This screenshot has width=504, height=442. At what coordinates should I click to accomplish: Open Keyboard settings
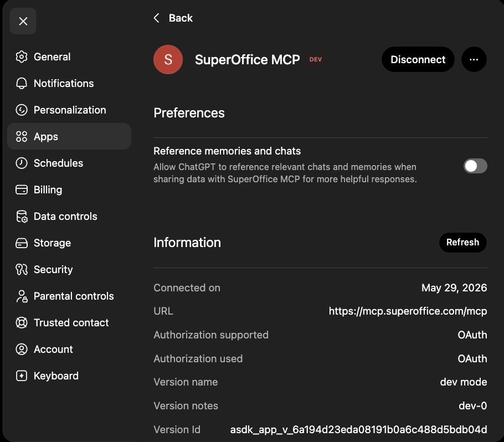(x=69, y=376)
